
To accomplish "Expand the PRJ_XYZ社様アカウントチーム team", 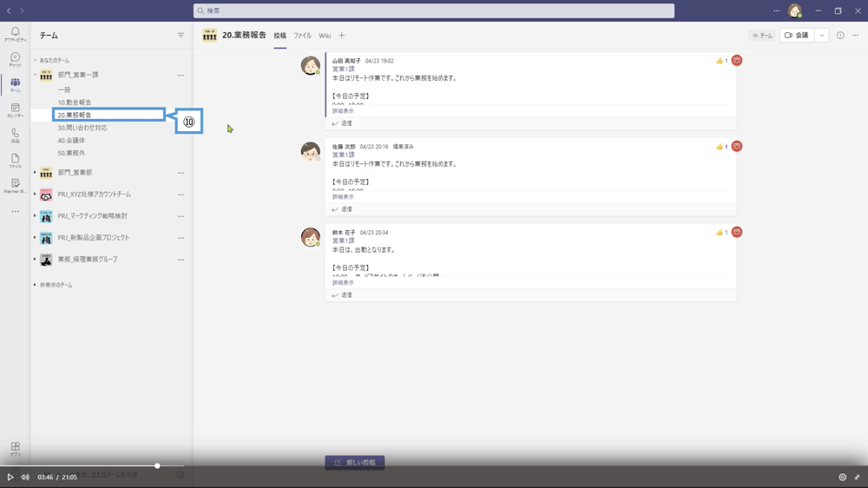I will pos(35,195).
